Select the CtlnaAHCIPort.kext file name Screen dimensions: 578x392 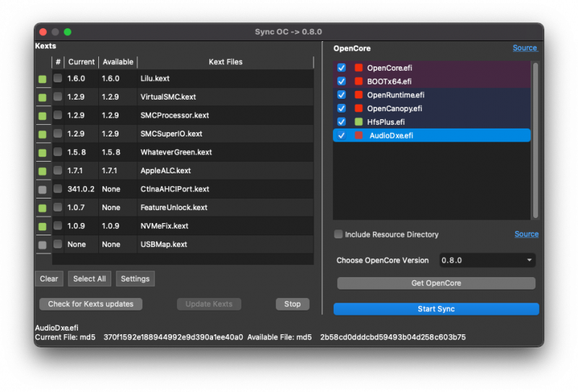coord(175,189)
